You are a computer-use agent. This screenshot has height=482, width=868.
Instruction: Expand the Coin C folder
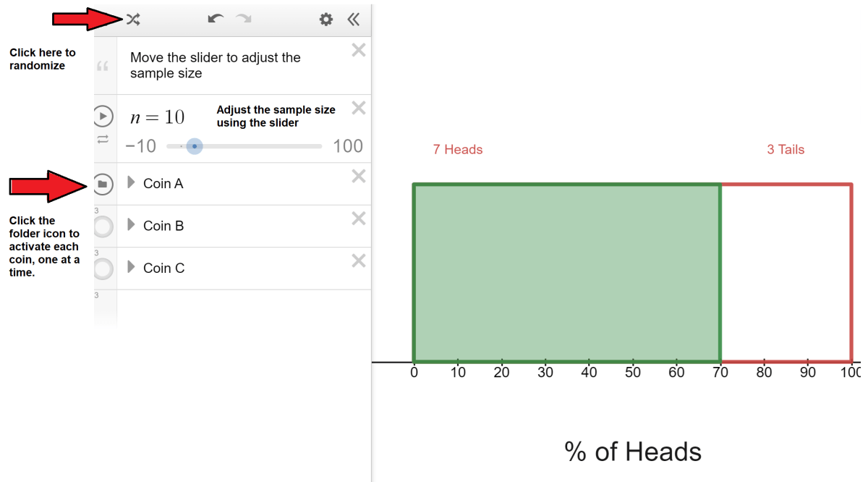131,267
